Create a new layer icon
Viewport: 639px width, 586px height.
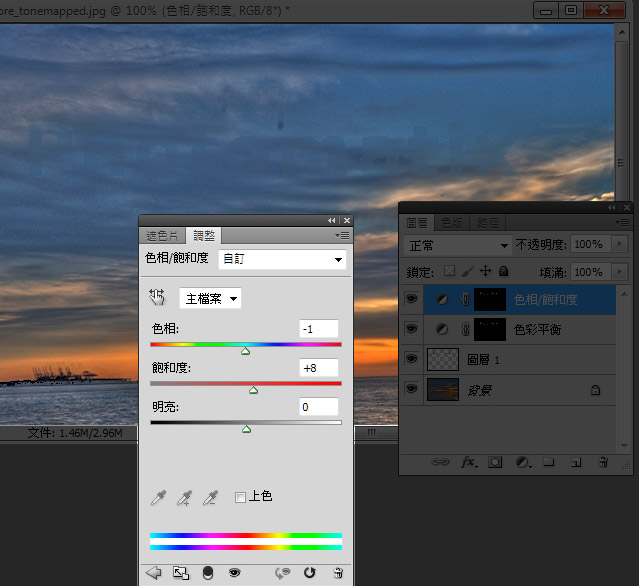576,462
